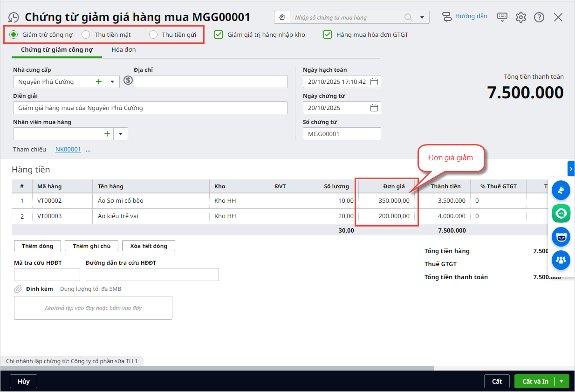Open the settings gear icon at top right
The height and width of the screenshot is (392, 575).
(x=520, y=17)
